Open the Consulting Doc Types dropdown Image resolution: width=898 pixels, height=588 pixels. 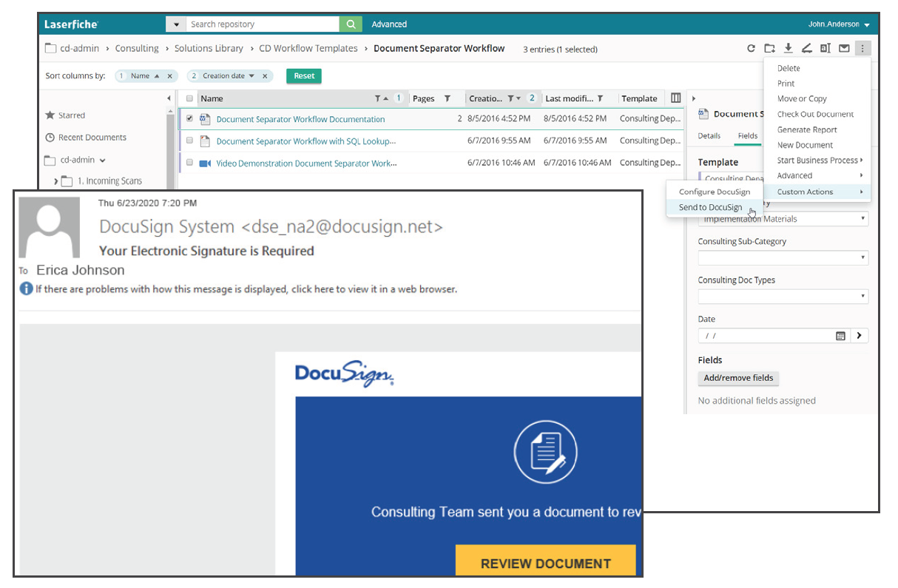click(783, 296)
